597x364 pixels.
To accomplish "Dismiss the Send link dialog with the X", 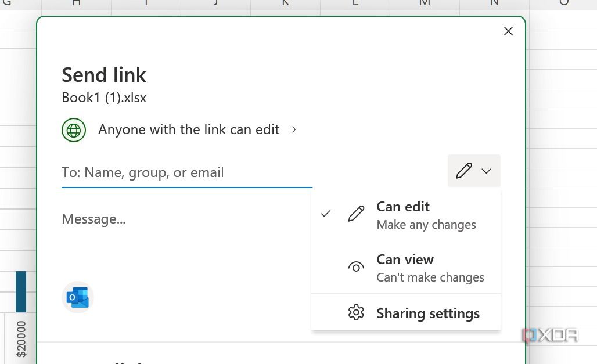I will 508,31.
